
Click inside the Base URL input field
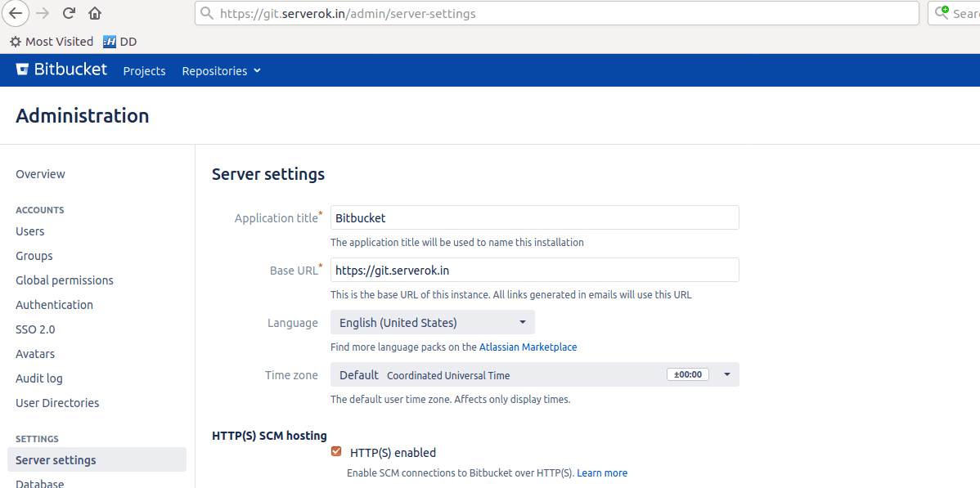point(534,270)
